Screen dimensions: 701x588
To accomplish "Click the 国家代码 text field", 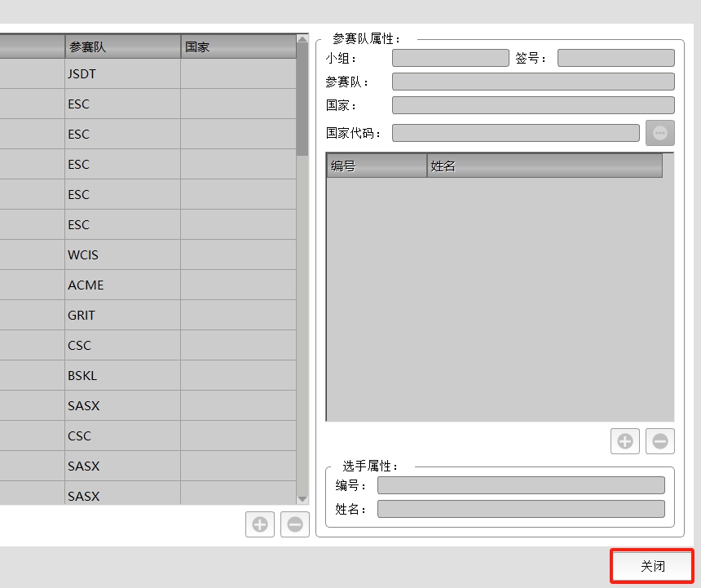I will [515, 133].
